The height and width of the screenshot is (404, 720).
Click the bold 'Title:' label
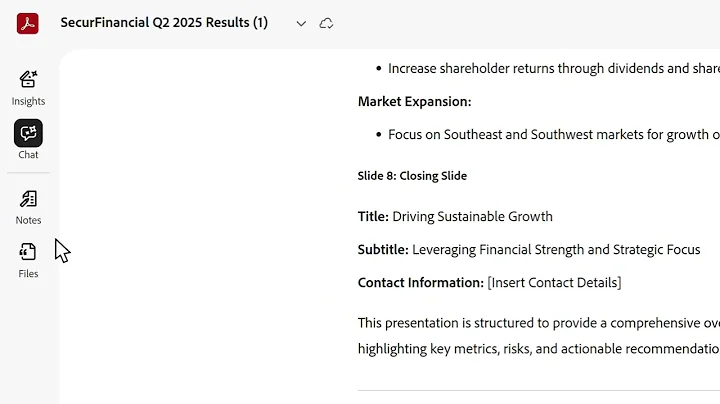point(373,216)
